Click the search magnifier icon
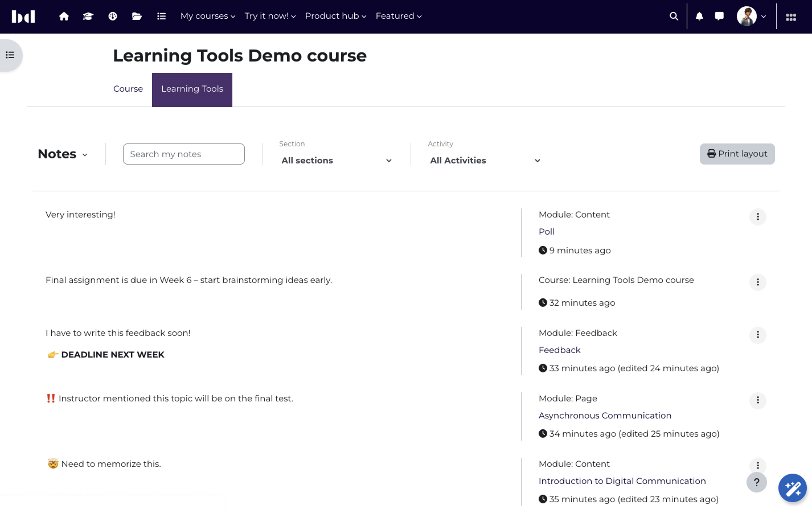The width and height of the screenshot is (812, 509). [x=674, y=17]
